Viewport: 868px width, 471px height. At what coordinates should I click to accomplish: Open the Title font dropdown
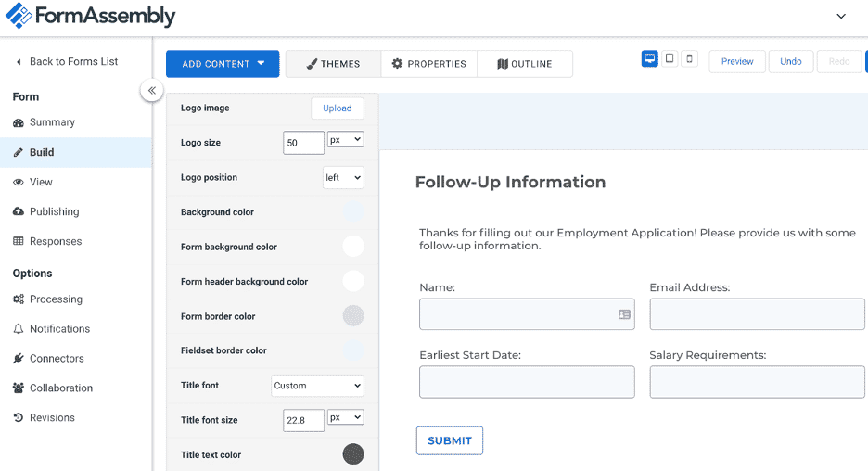pyautogui.click(x=317, y=386)
